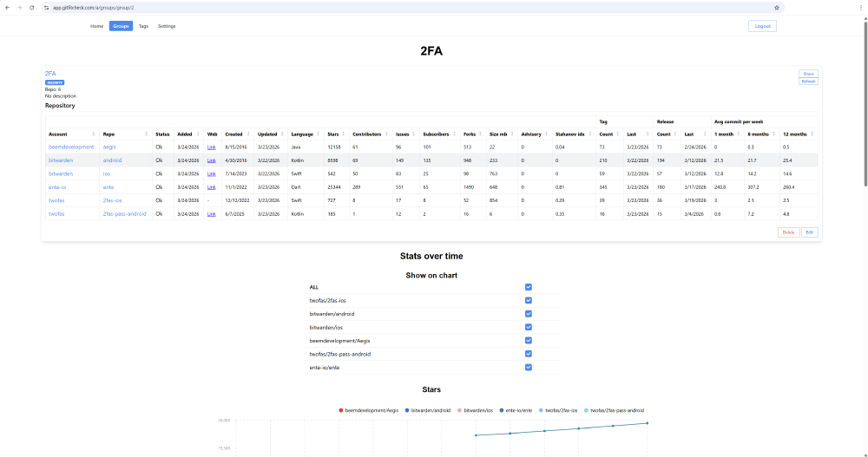Click the red Delete button
Image resolution: width=868 pixels, height=457 pixels.
pos(788,232)
